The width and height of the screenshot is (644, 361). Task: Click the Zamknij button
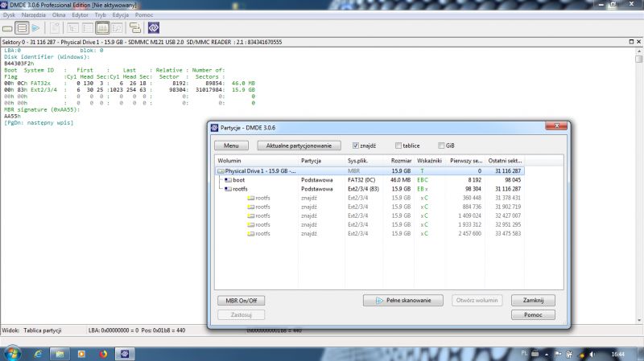tap(533, 300)
